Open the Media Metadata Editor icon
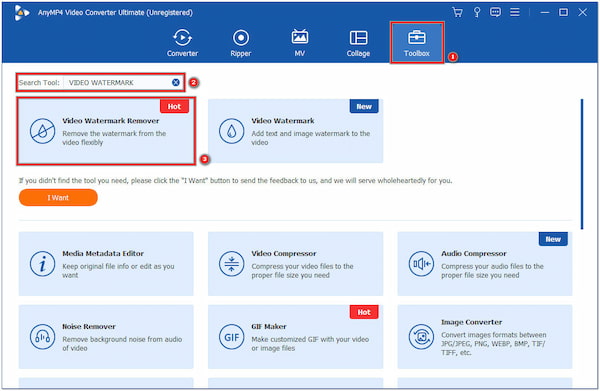The image size is (600, 391). click(42, 264)
